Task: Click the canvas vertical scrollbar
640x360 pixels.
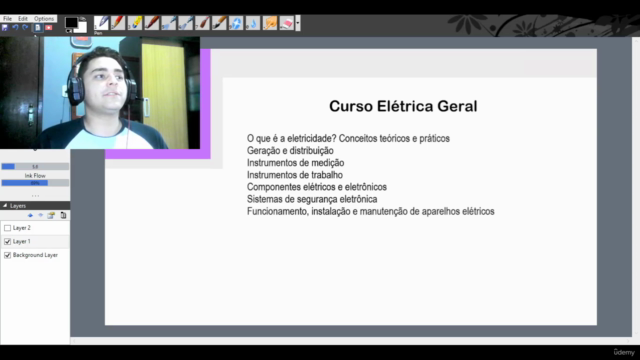Action: pyautogui.click(x=636, y=187)
